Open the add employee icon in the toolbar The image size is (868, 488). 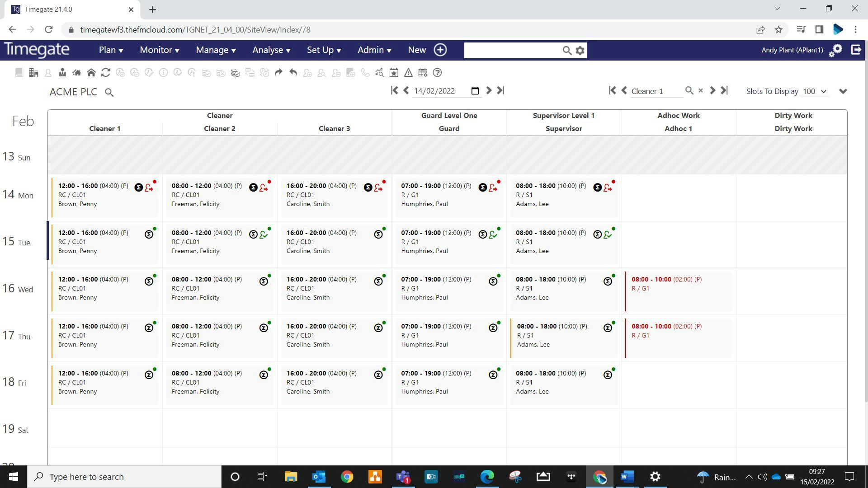point(307,72)
